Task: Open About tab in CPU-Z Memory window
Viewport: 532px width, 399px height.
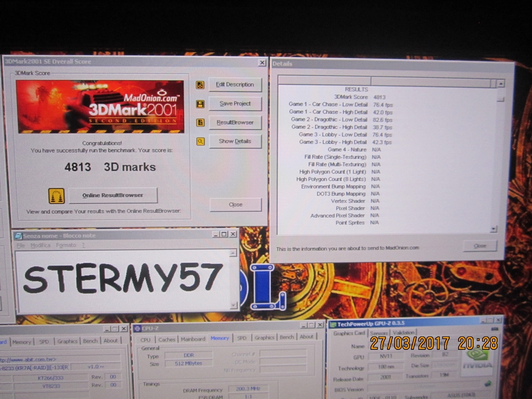Action: [x=306, y=337]
